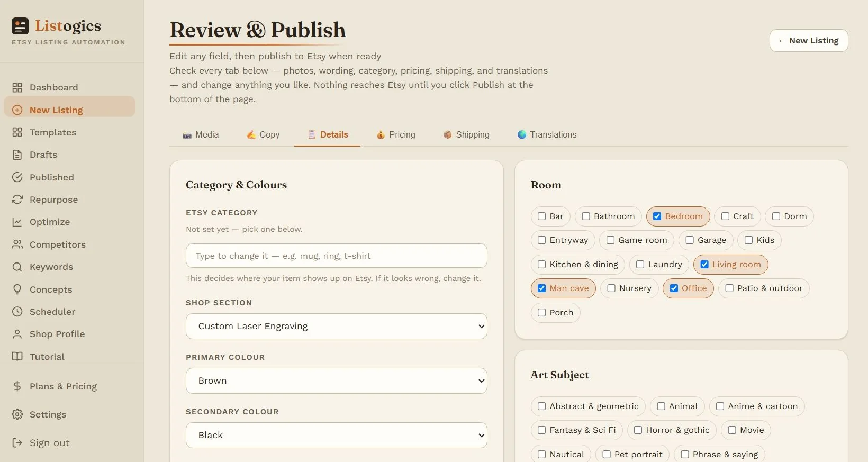Open the Primary Colour dropdown showing Brown

pyautogui.click(x=337, y=381)
